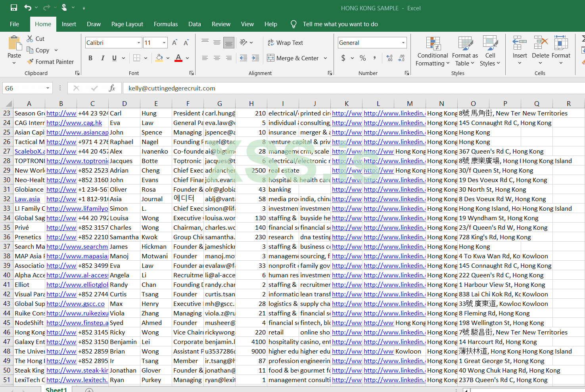The width and height of the screenshot is (585, 392).
Task: Click the Percent Style icon
Action: point(363,58)
